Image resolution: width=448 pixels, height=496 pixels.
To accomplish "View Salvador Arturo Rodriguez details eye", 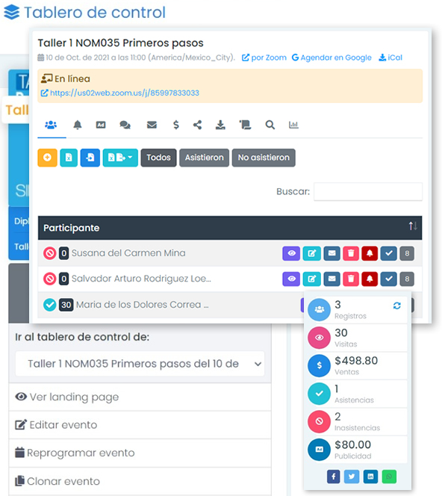I will (x=291, y=279).
